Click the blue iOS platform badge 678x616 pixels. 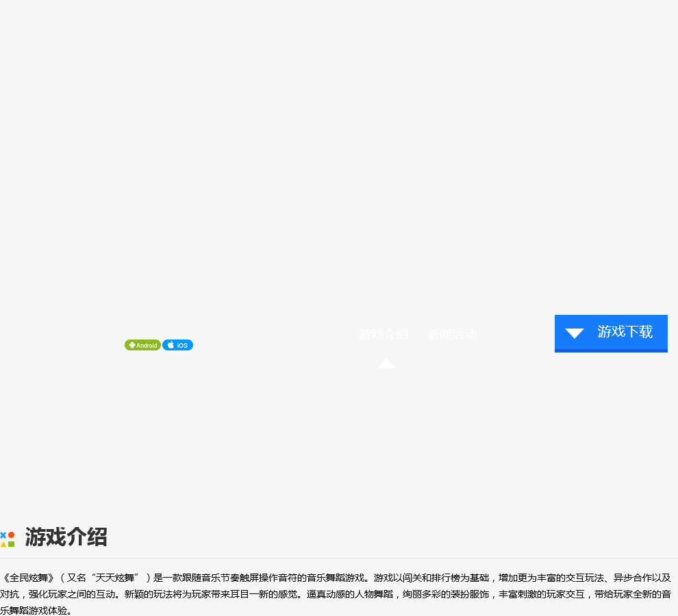pos(177,345)
